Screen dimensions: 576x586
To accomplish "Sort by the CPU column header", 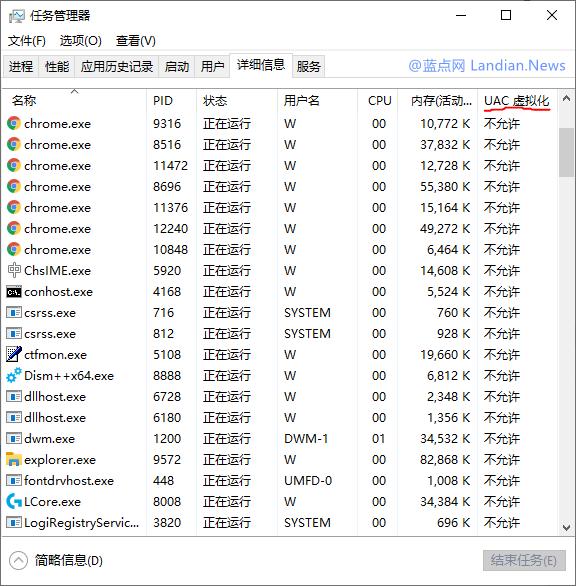I will 378,100.
